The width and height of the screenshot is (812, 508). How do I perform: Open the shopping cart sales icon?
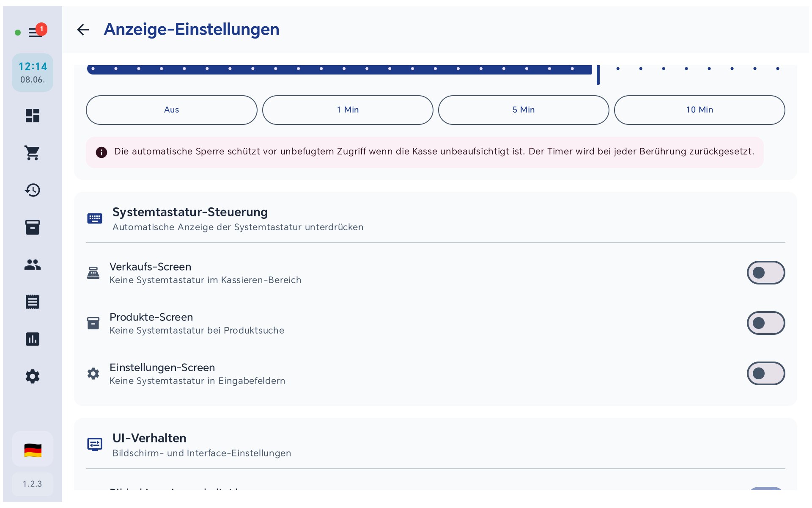pyautogui.click(x=33, y=153)
